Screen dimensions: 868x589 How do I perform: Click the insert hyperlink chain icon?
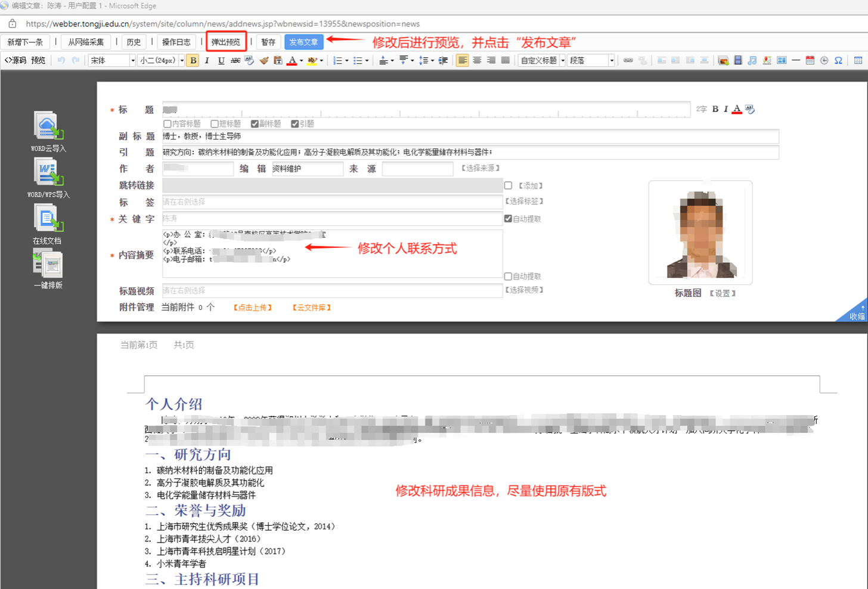[x=628, y=60]
